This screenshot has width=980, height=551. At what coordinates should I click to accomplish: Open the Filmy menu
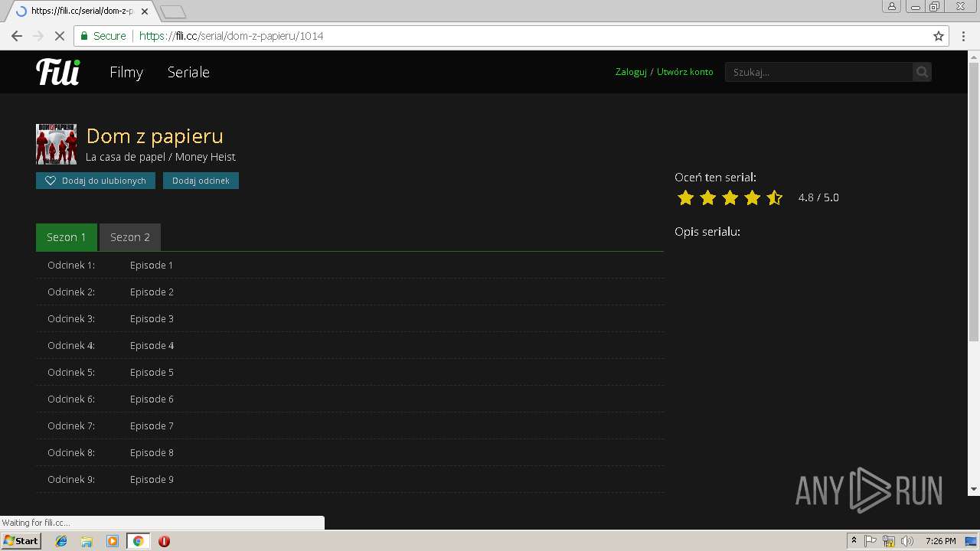pyautogui.click(x=126, y=72)
